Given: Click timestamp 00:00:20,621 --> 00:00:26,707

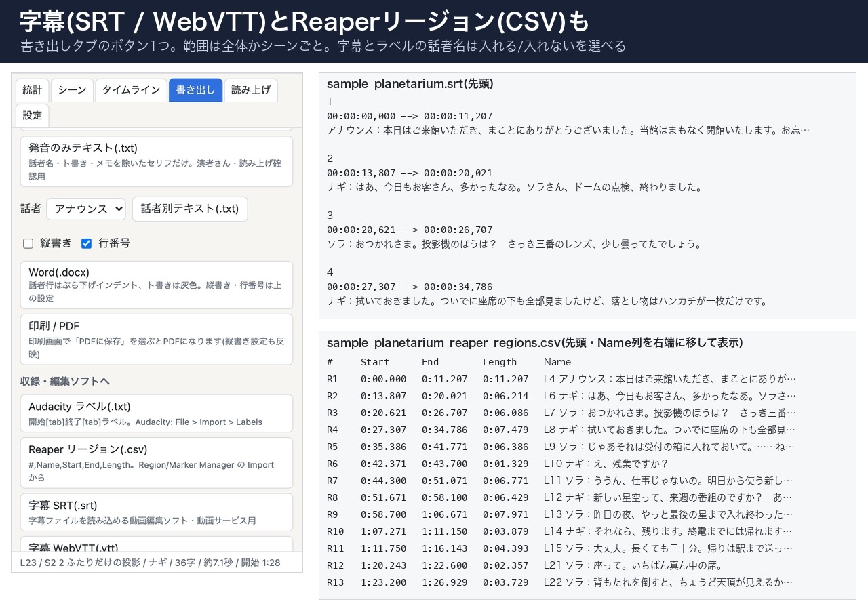Looking at the screenshot, I should (x=410, y=230).
